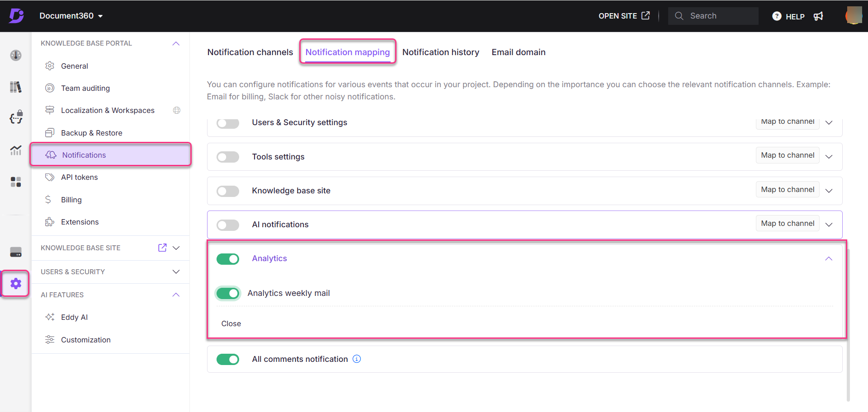This screenshot has width=868, height=412.
Task: Open the announcements megaphone icon
Action: [x=818, y=16]
